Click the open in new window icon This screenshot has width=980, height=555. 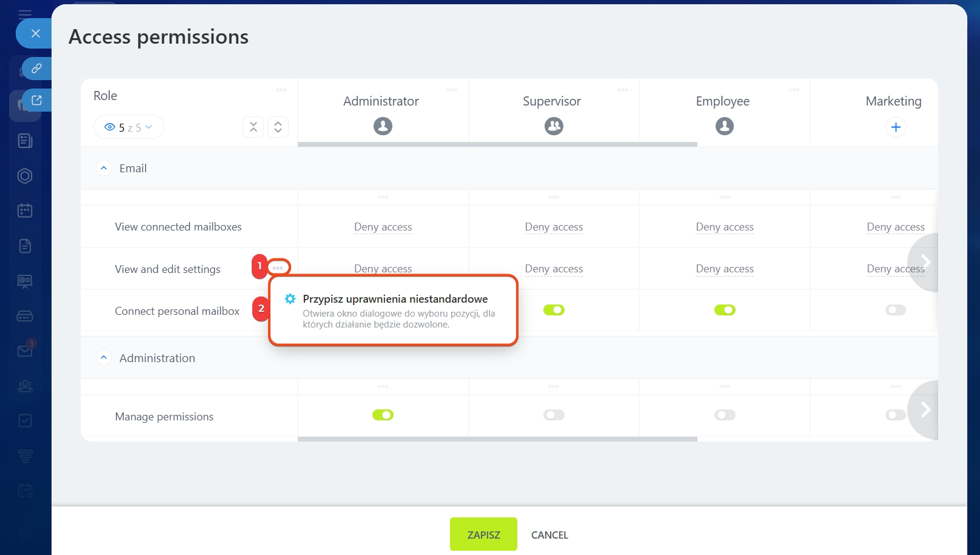point(36,101)
